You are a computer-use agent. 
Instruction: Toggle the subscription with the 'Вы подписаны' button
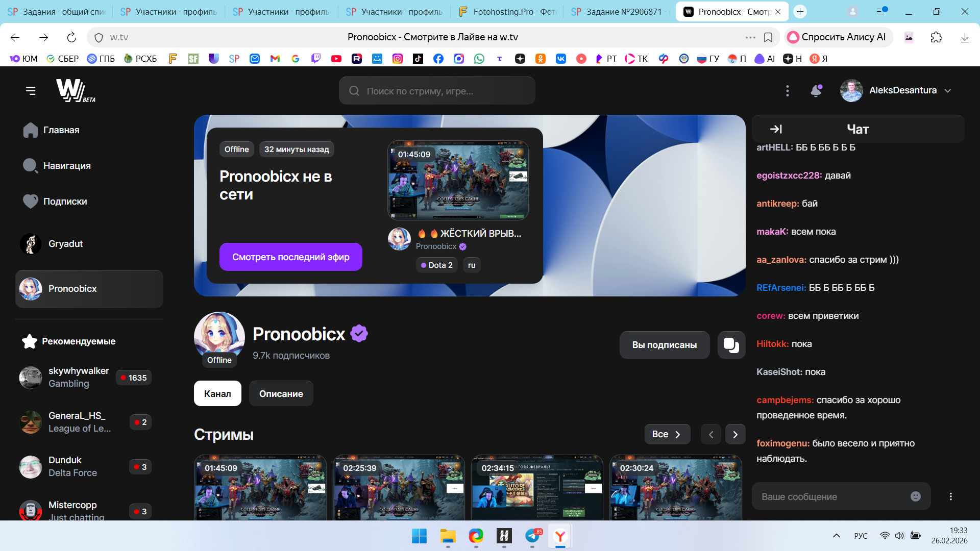click(x=664, y=345)
